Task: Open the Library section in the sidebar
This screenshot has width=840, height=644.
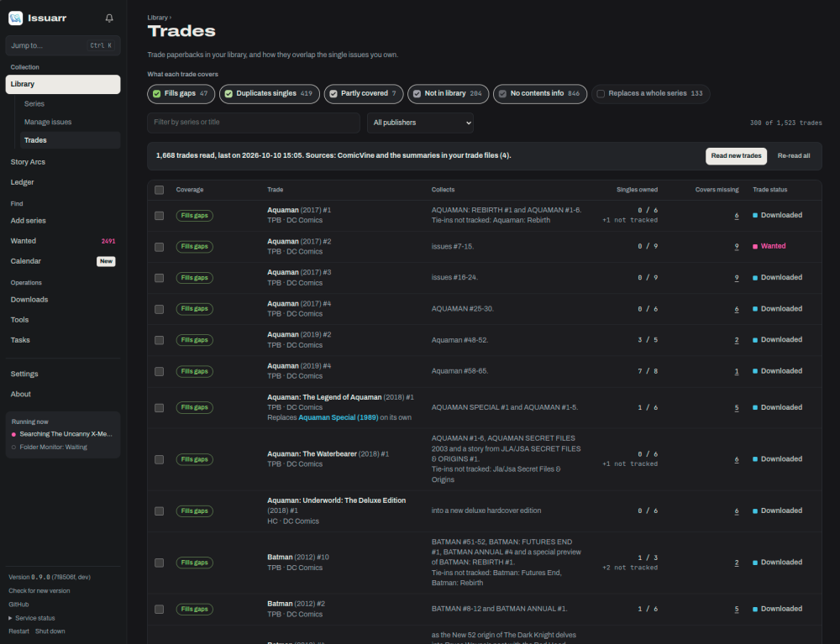Action: (x=63, y=84)
